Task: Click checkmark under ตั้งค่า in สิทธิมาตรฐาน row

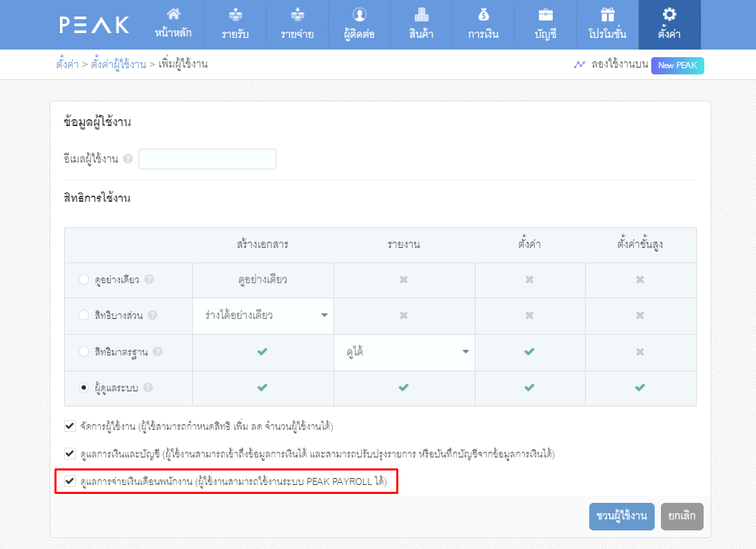Action: pos(529,352)
